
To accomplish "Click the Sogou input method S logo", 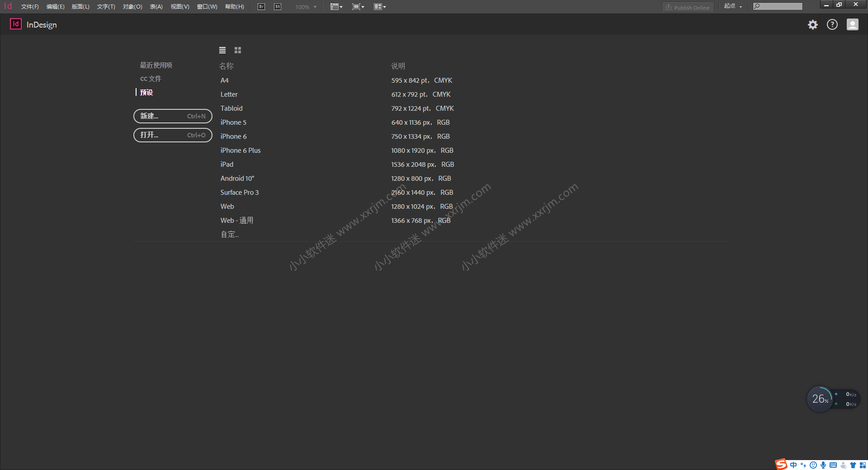I will [781, 464].
